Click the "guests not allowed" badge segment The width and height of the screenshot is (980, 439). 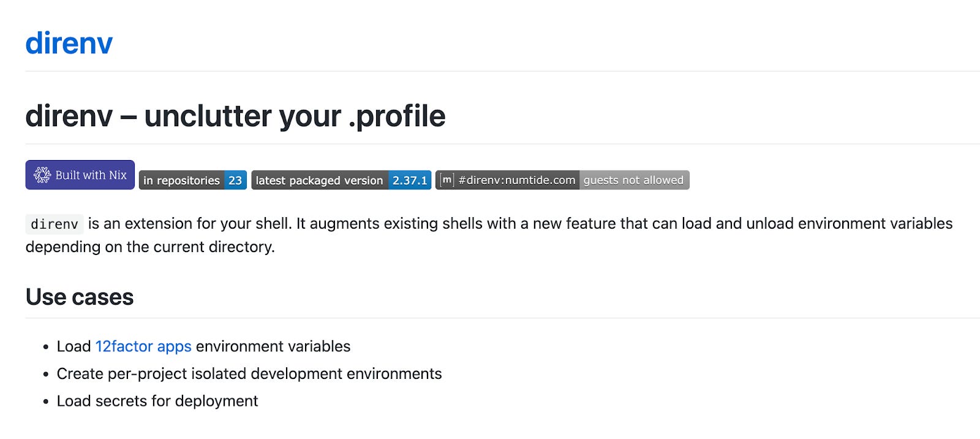[x=634, y=180]
